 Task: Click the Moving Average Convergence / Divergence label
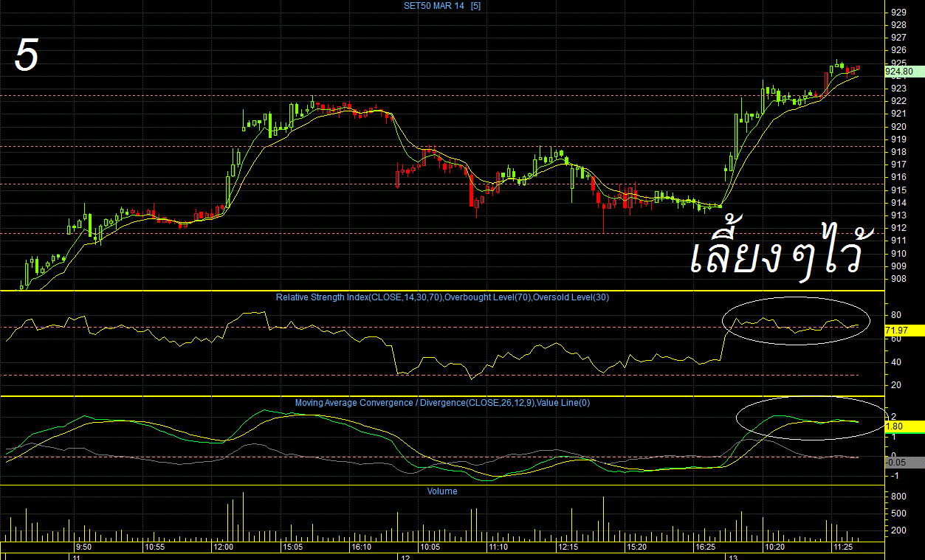coord(442,403)
